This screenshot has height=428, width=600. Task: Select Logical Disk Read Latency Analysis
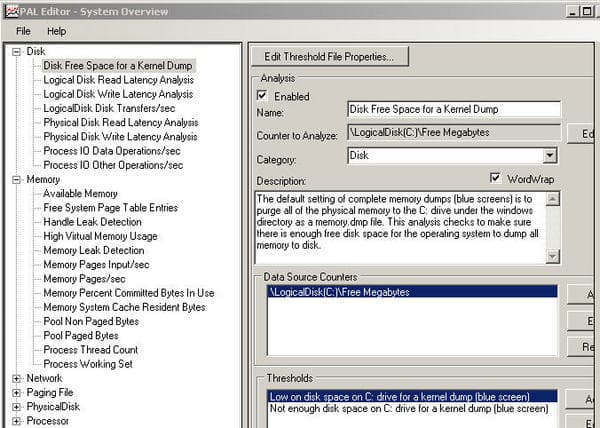pyautogui.click(x=119, y=80)
